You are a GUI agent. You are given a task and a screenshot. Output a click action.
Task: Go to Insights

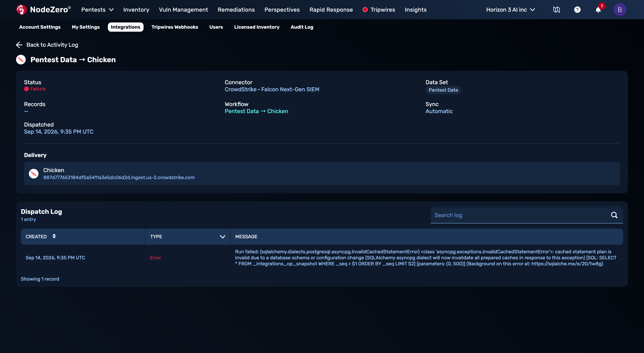pos(415,10)
